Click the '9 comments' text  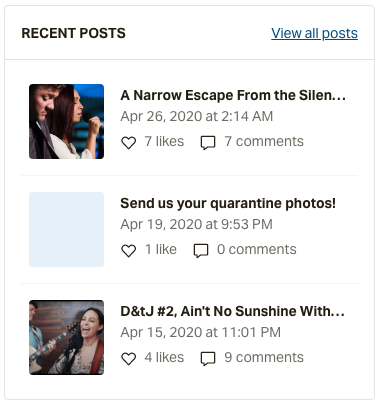(x=264, y=358)
